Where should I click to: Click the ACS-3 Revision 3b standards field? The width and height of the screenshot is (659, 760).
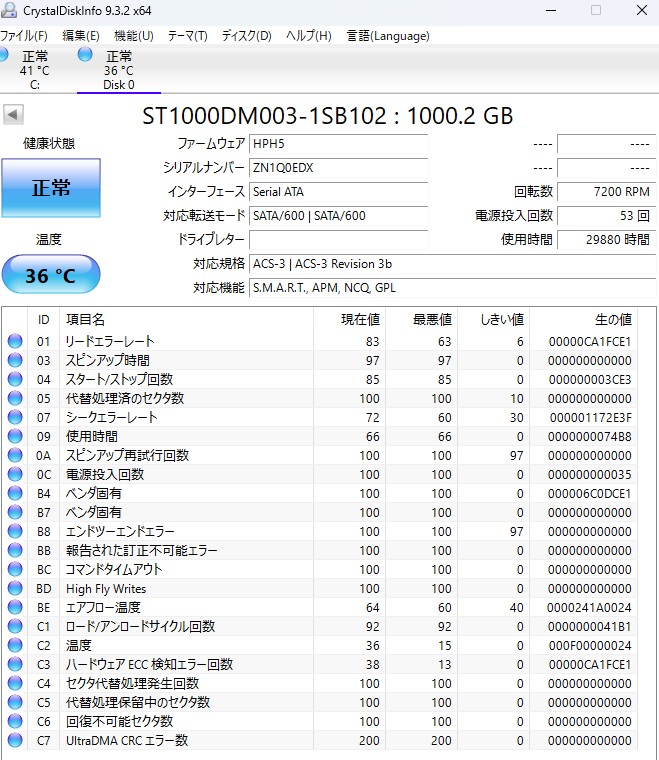pos(452,264)
